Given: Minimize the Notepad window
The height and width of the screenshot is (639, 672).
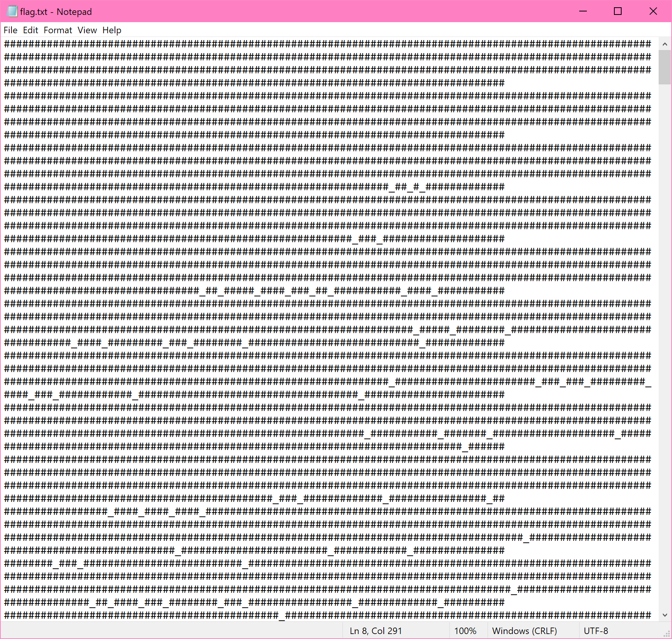Looking at the screenshot, I should (583, 11).
